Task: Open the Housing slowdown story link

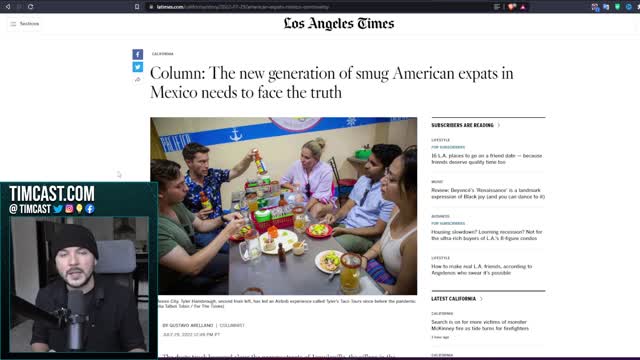Action: click(487, 235)
